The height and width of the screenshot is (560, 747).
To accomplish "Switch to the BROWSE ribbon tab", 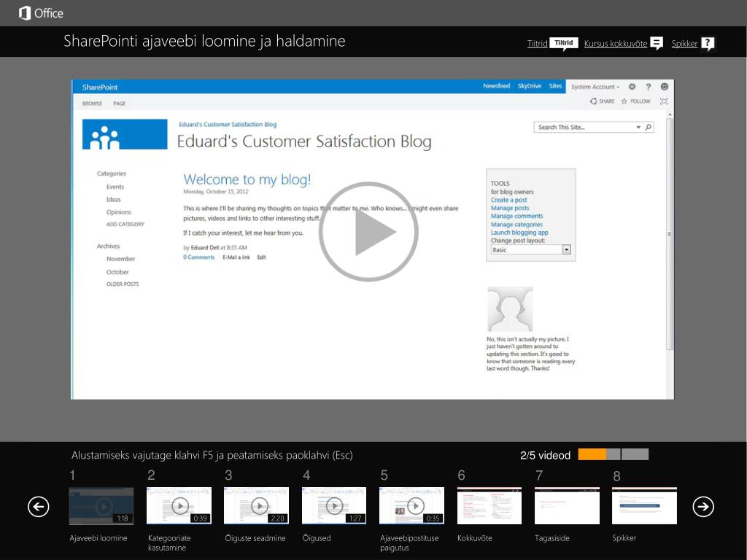I will click(x=93, y=104).
